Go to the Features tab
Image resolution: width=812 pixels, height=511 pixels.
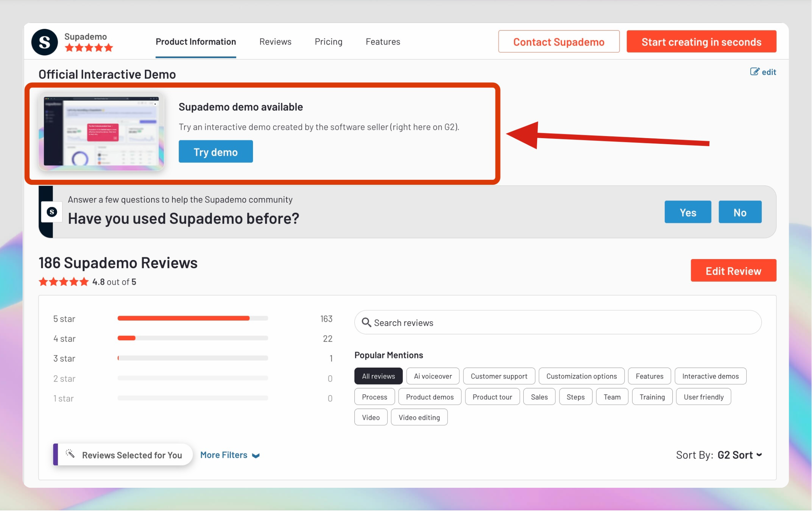383,41
